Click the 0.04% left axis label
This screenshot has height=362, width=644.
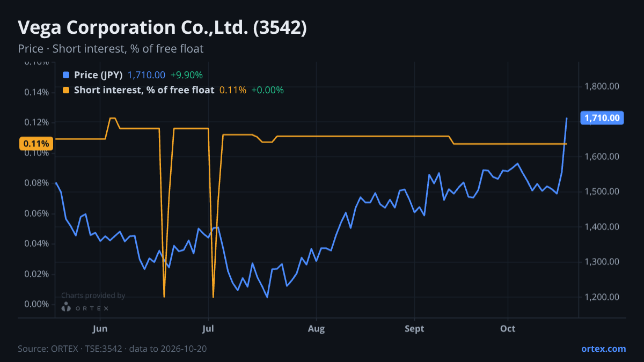(x=36, y=243)
